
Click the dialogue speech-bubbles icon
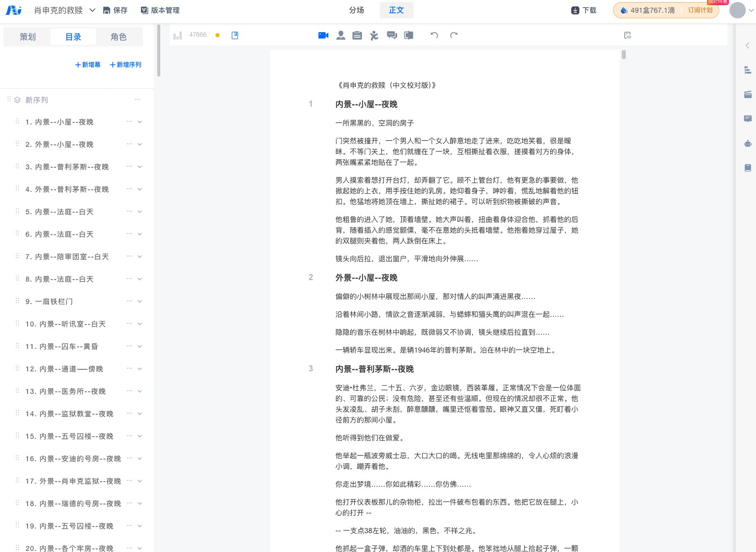(x=392, y=35)
